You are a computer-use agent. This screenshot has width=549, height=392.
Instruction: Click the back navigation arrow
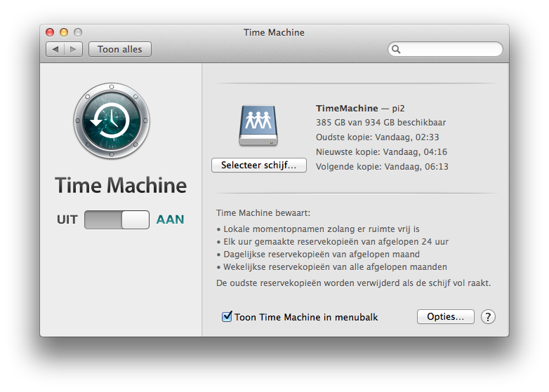(55, 49)
